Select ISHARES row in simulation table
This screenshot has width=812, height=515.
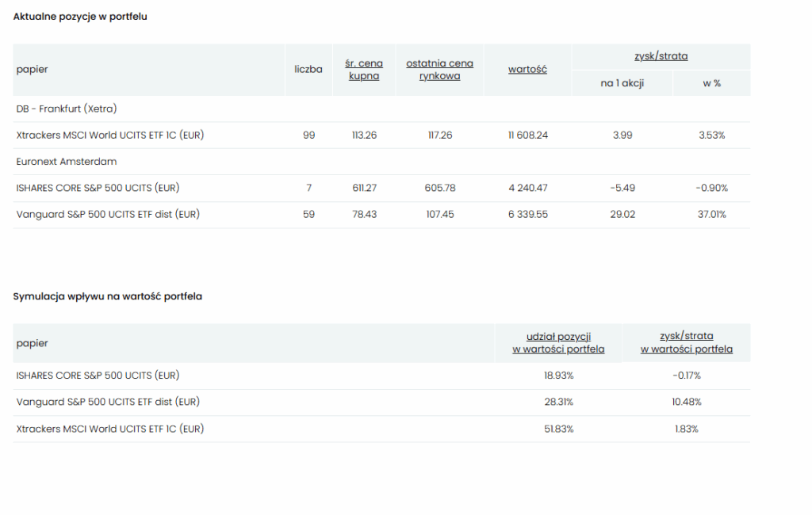pos(98,376)
